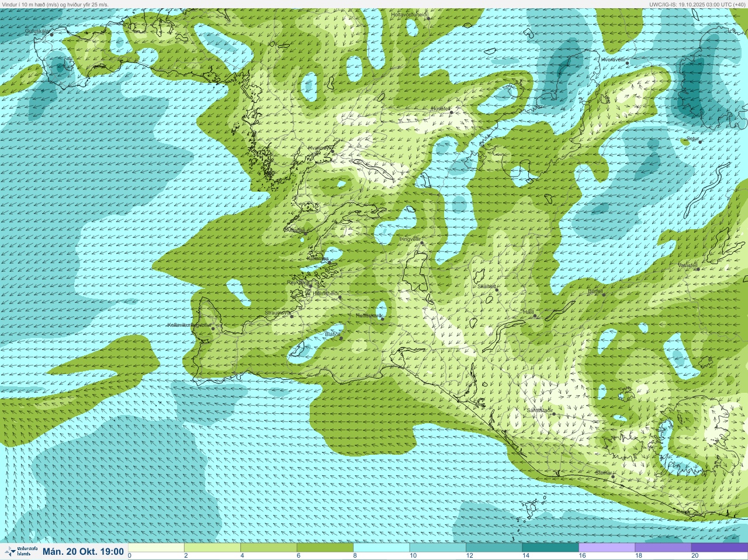This screenshot has width=748, height=560.
Task: Pick the above-20 m/s violet swatch
Action: 719,548
